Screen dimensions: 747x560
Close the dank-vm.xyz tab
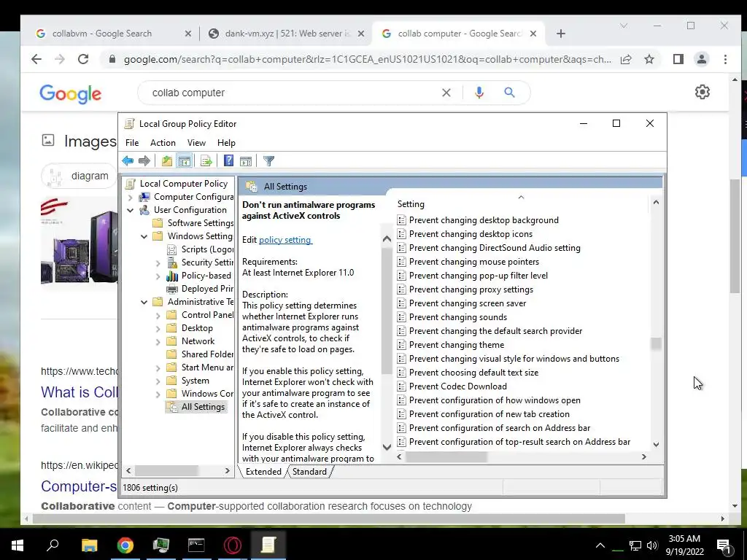point(360,34)
